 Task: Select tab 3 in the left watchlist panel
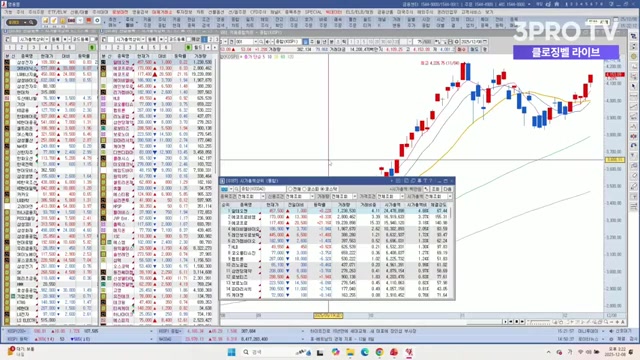[33, 47]
